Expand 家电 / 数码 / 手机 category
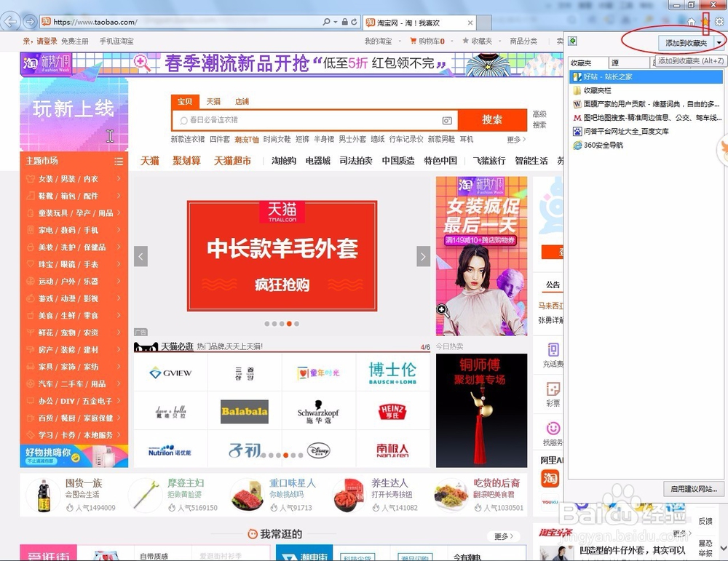 pyautogui.click(x=74, y=230)
